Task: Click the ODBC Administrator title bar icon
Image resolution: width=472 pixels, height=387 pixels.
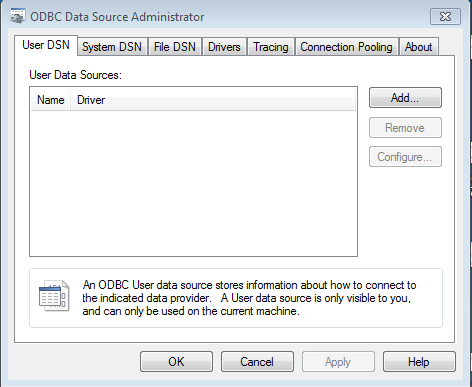Action: point(17,16)
